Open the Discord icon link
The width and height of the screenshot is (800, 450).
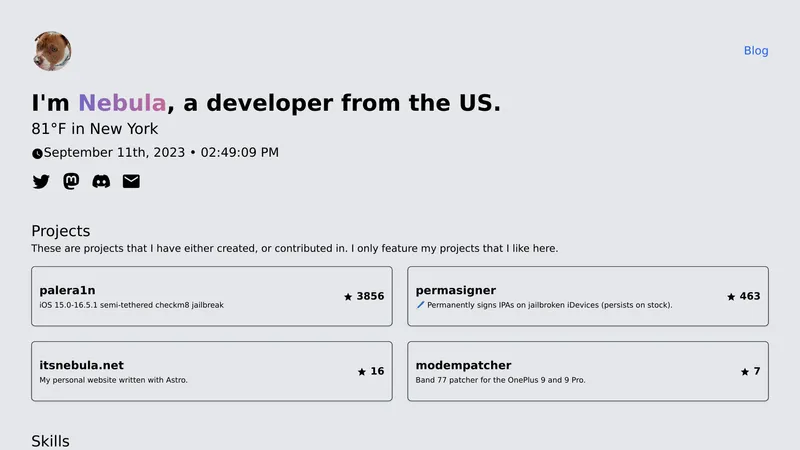click(x=101, y=182)
